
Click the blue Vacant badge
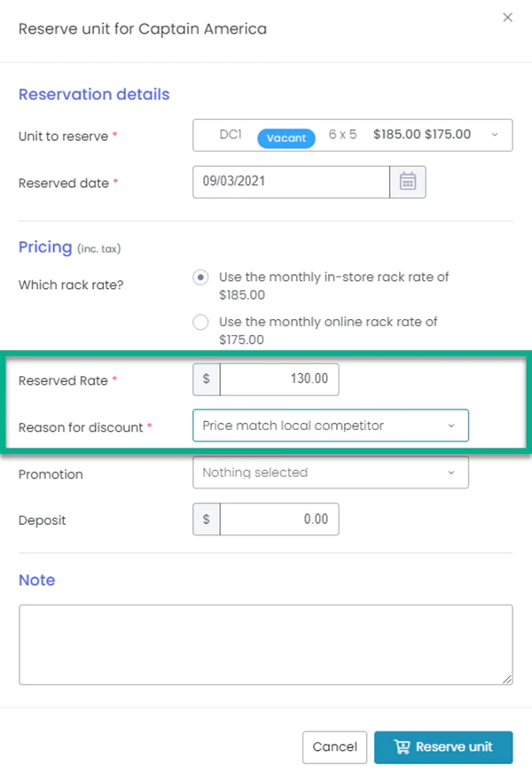coord(286,138)
